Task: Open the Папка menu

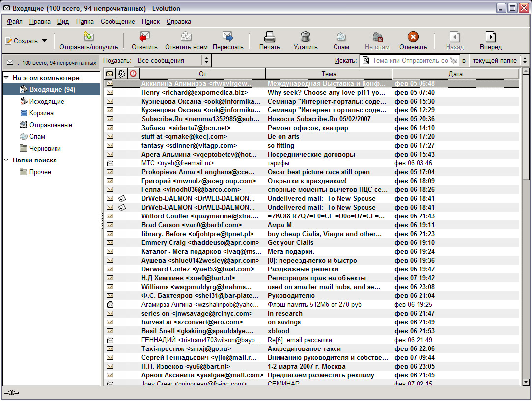Action: coord(85,22)
